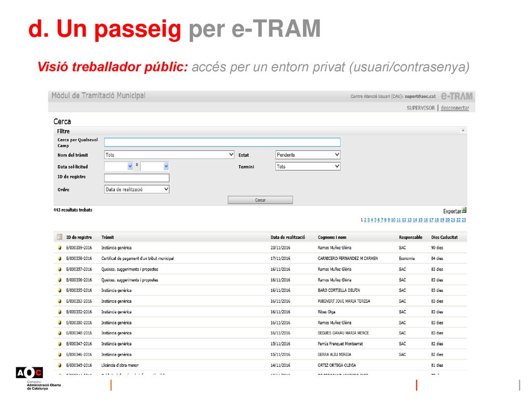The width and height of the screenshot is (532, 399).
Task: Click the name 'SEGUES GANAU MARIA MERCE'
Action: (x=343, y=333)
